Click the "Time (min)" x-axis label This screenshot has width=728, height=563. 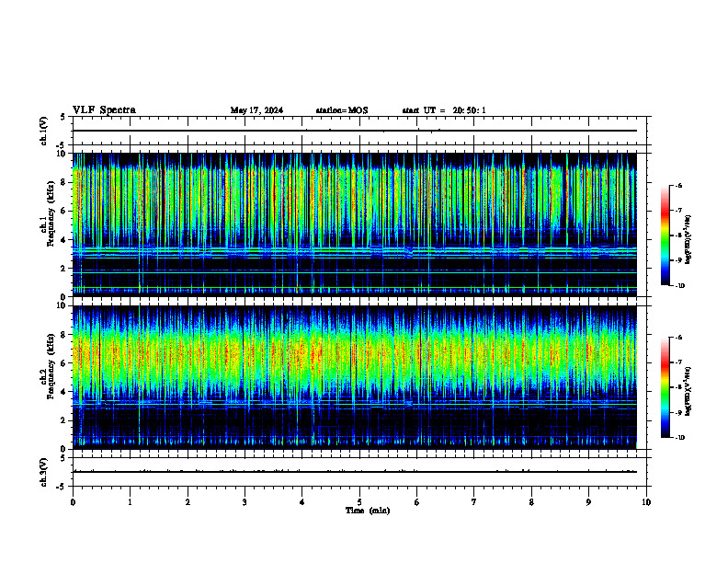pos(368,511)
